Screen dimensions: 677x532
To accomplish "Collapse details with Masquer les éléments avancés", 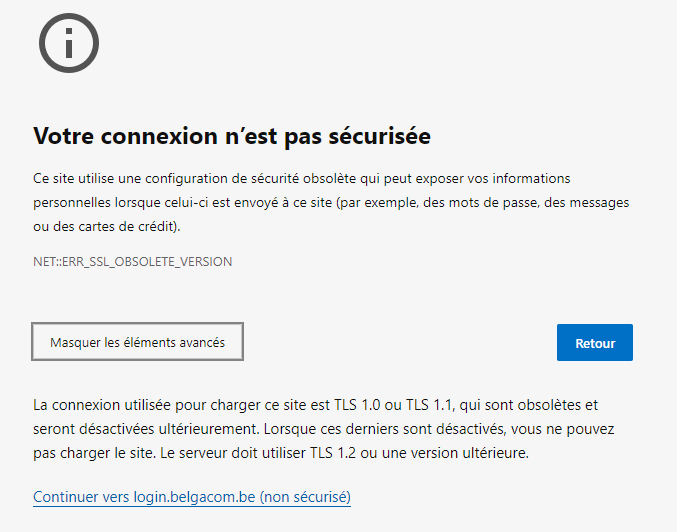I will (137, 342).
